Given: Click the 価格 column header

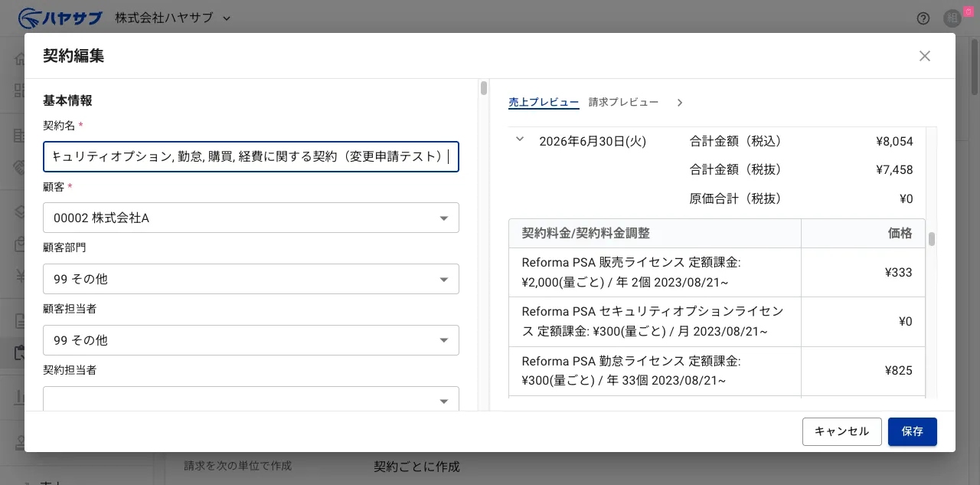Looking at the screenshot, I should (x=863, y=233).
